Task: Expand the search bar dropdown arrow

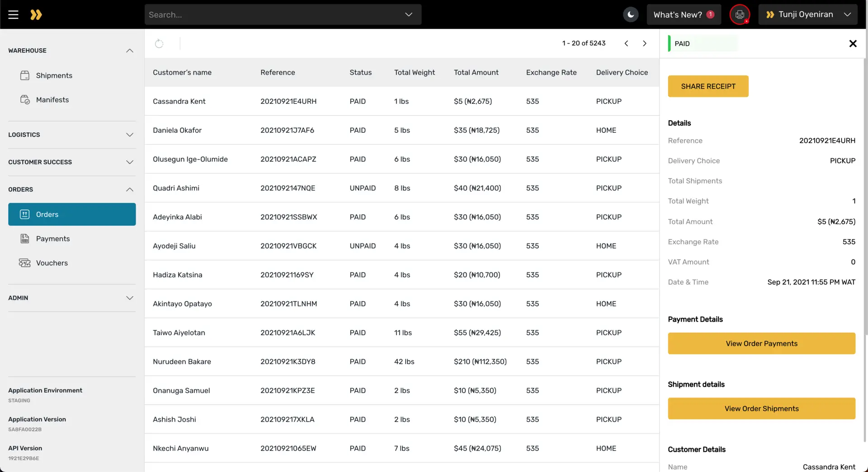Action: point(409,14)
